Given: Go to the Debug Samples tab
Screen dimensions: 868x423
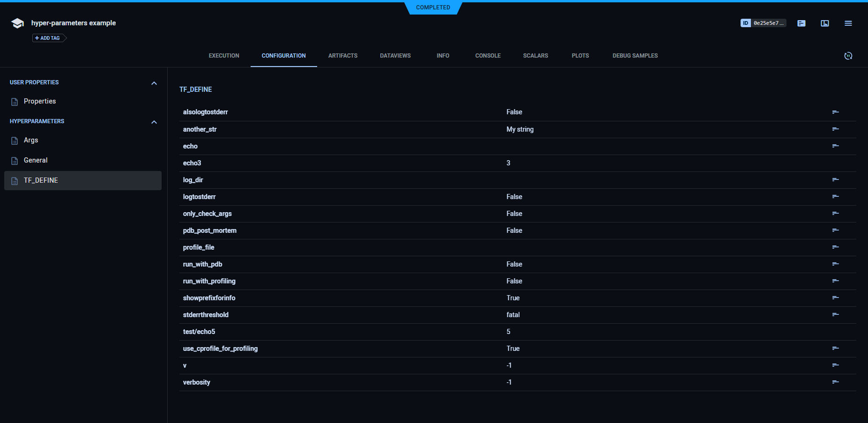Looking at the screenshot, I should pos(635,56).
